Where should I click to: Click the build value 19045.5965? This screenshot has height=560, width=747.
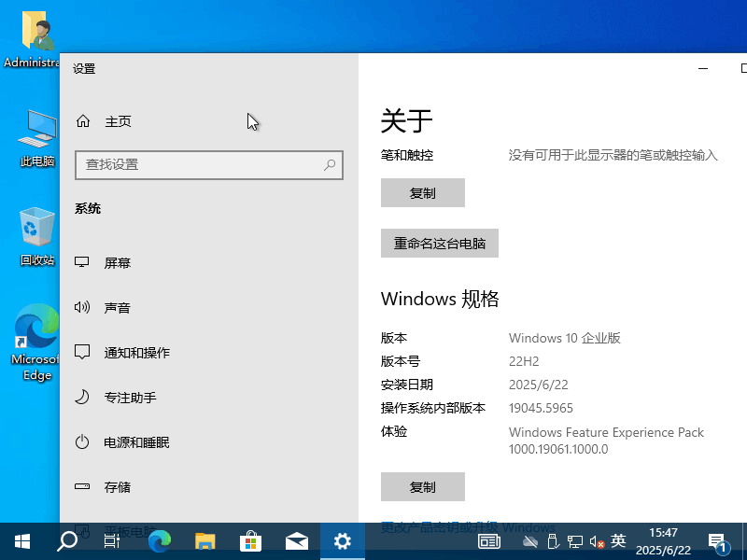pyautogui.click(x=541, y=408)
